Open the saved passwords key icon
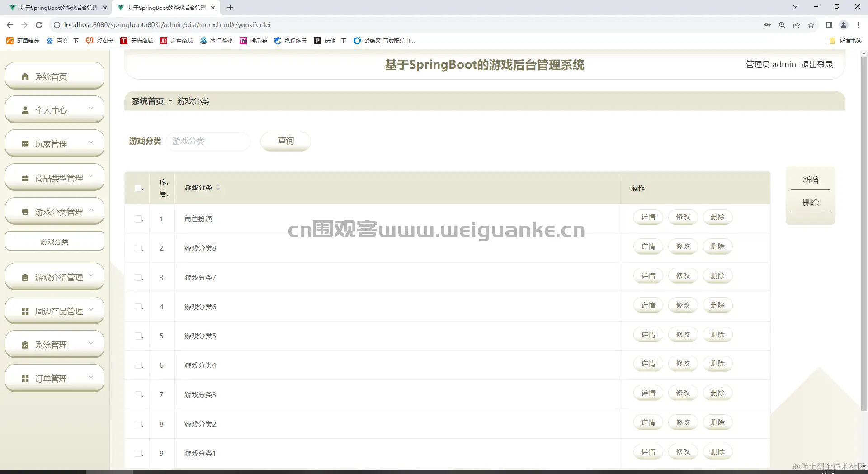Viewport: 868px width, 474px height. (x=768, y=25)
